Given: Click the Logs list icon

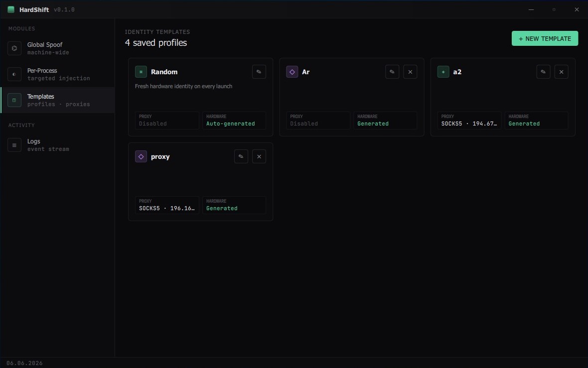Looking at the screenshot, I should click(x=14, y=145).
